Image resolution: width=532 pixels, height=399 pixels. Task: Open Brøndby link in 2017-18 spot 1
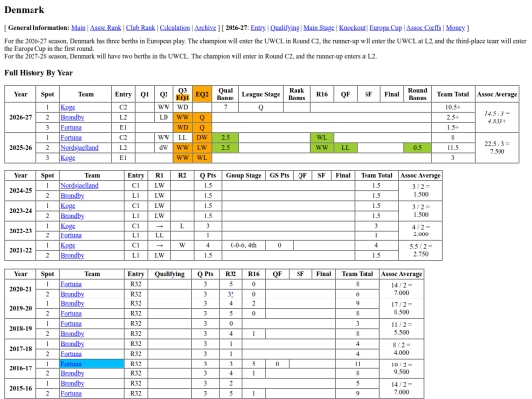(x=72, y=344)
